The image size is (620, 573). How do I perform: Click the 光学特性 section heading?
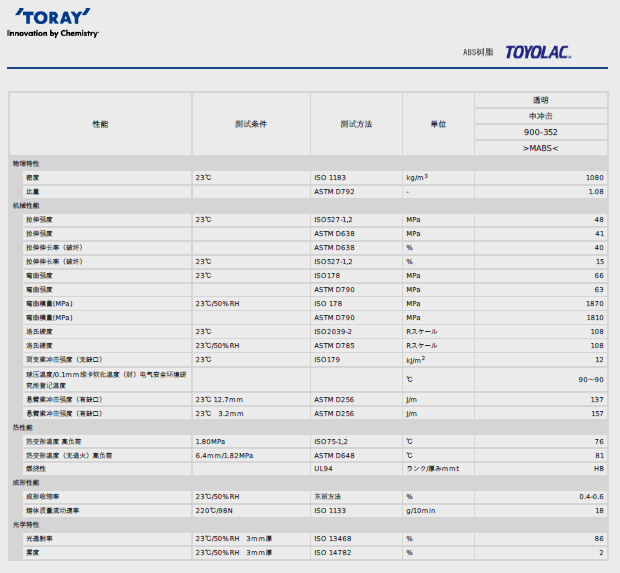tap(26, 524)
